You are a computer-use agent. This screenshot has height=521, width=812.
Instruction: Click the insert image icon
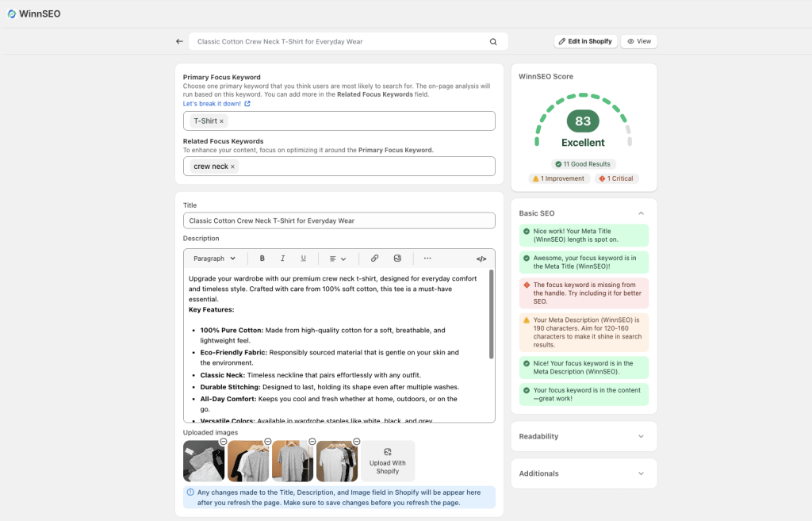pyautogui.click(x=397, y=259)
